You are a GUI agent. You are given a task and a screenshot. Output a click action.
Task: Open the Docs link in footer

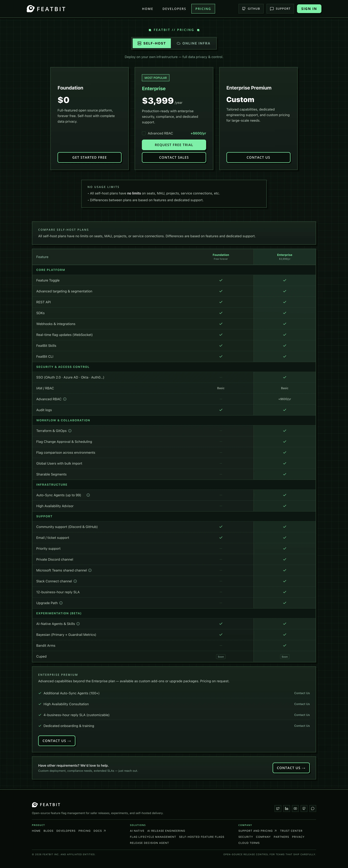click(100, 831)
